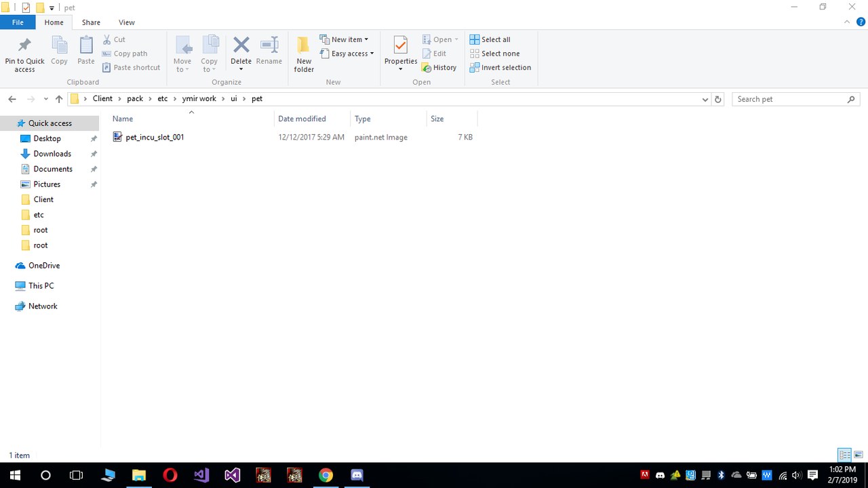
Task: Select file pet_incu_slot_001
Action: pyautogui.click(x=155, y=137)
